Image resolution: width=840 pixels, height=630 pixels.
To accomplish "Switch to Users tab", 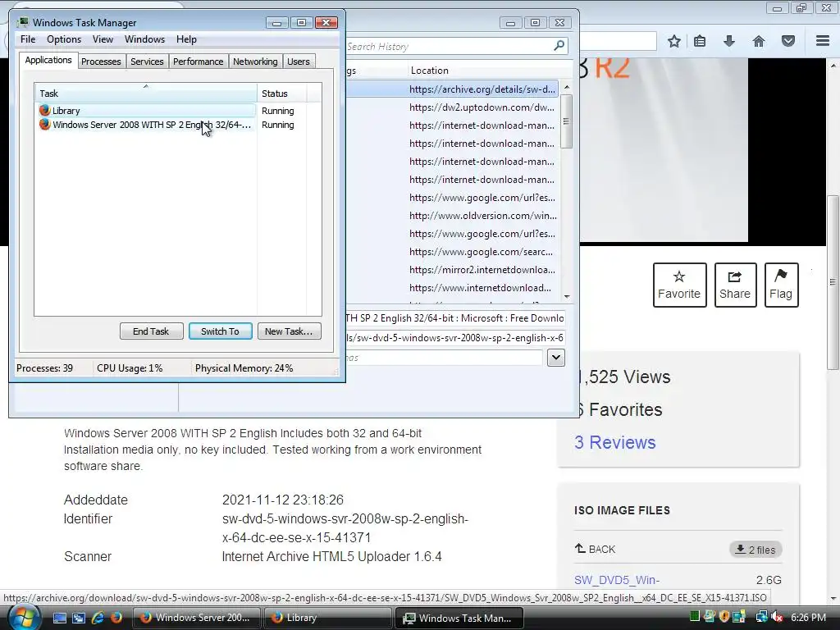I will (299, 62).
